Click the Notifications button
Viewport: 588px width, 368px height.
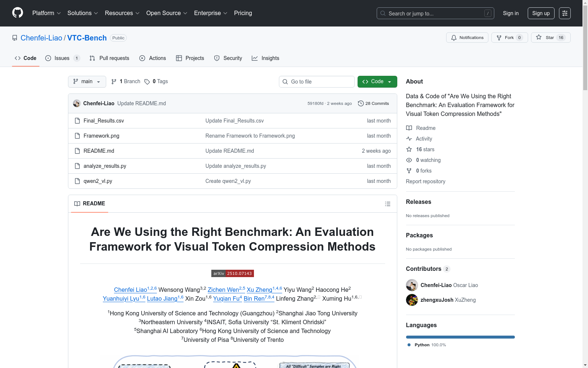467,38
